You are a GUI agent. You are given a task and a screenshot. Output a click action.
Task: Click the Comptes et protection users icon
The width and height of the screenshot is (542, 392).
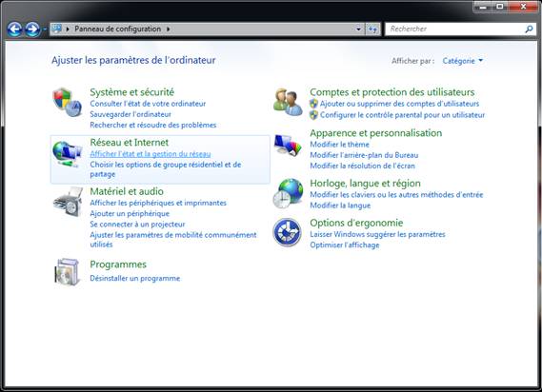click(x=288, y=102)
